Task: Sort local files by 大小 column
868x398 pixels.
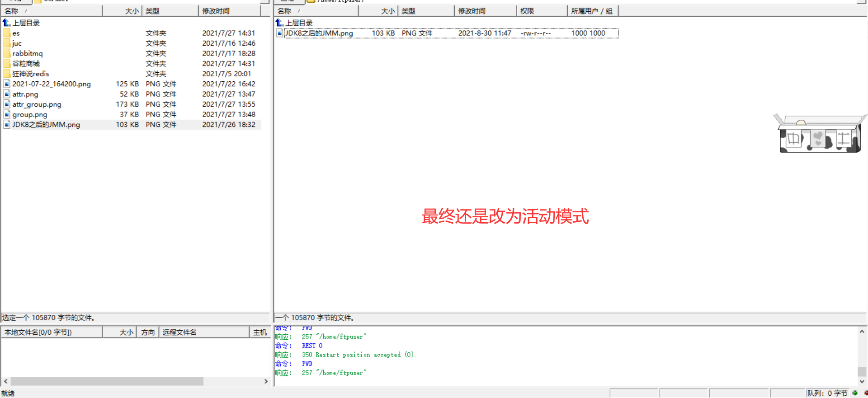Action: pyautogui.click(x=123, y=11)
